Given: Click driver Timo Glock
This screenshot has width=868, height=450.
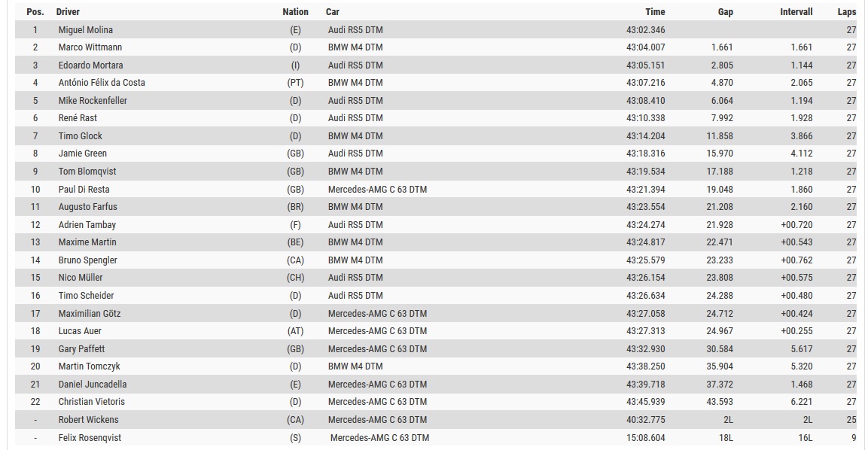Looking at the screenshot, I should (x=81, y=136).
